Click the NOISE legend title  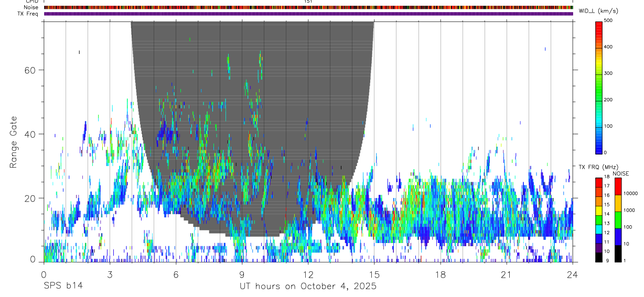(x=620, y=173)
